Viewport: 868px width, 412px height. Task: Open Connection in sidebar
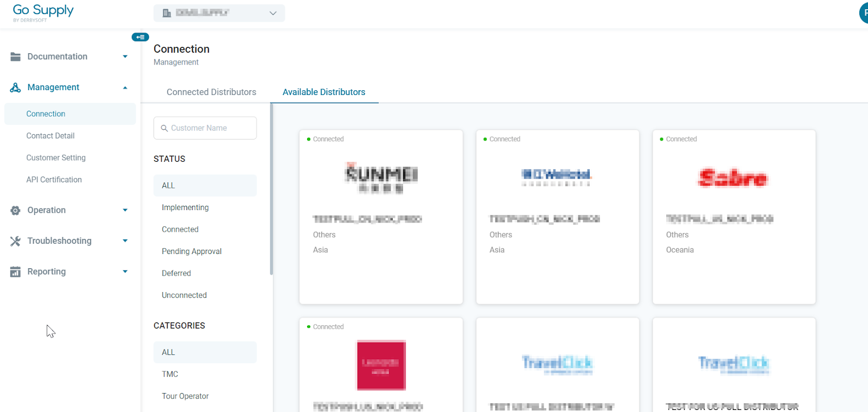coord(70,114)
